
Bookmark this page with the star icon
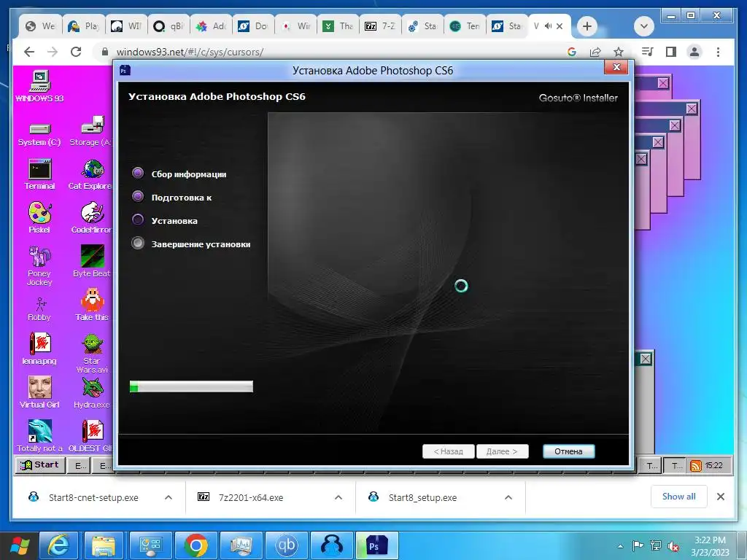(x=619, y=52)
